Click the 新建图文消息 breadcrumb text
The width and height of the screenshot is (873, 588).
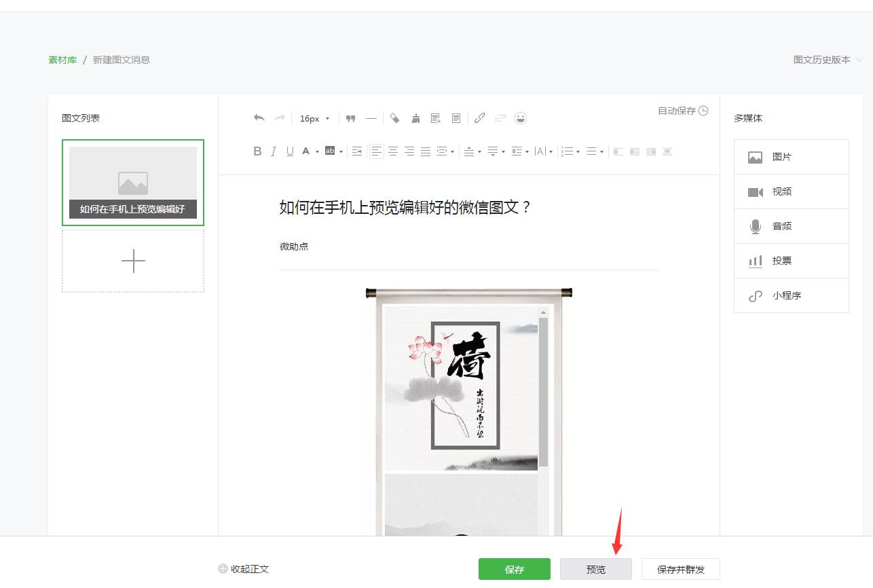[122, 60]
